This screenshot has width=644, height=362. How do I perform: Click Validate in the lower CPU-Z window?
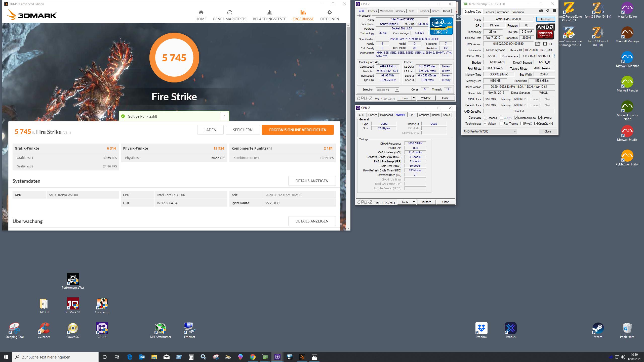pyautogui.click(x=426, y=202)
